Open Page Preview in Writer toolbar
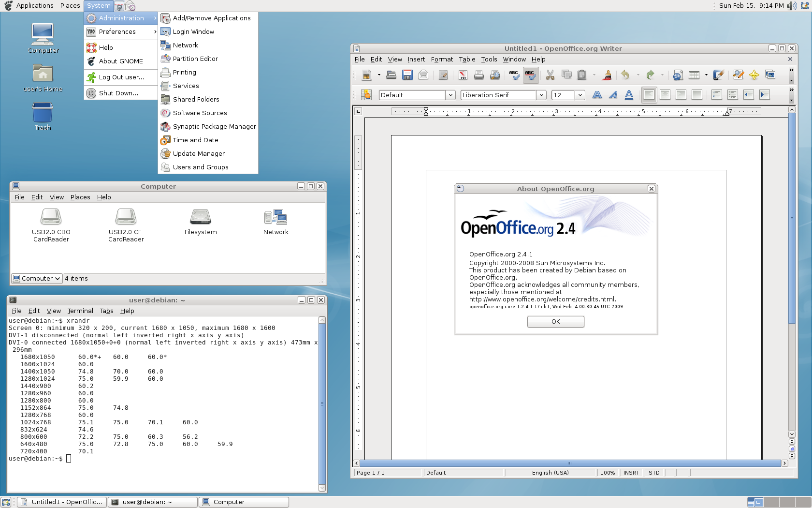The height and width of the screenshot is (508, 812). click(495, 75)
